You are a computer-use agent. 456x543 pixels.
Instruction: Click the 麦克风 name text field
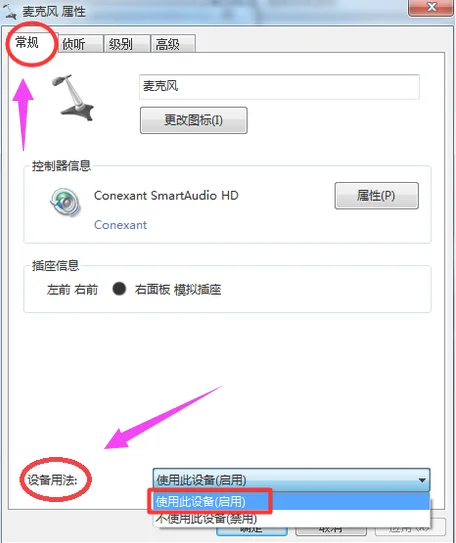point(279,87)
